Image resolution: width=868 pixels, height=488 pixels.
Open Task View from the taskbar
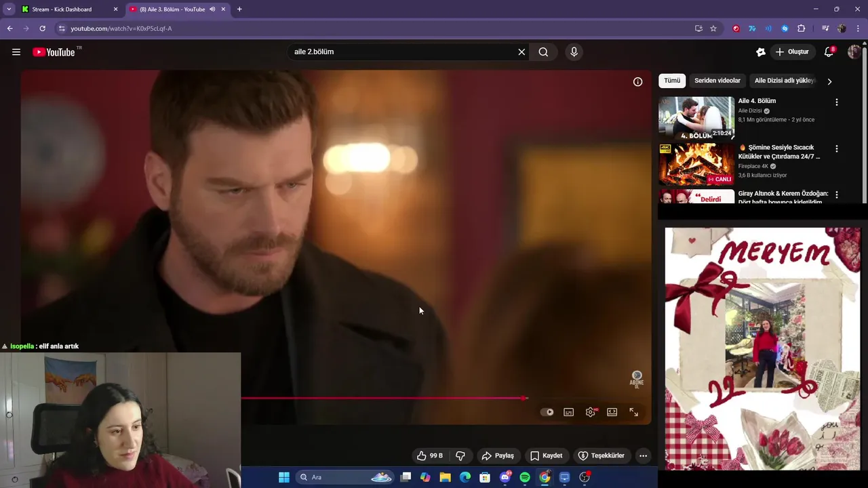click(x=406, y=477)
